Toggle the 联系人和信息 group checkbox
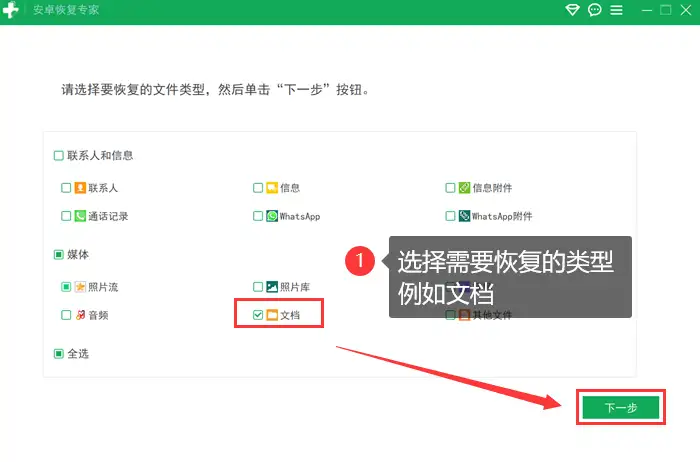 click(58, 155)
